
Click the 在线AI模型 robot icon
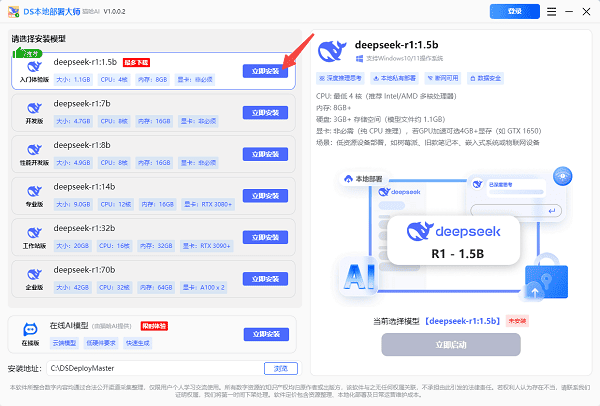coord(29,329)
